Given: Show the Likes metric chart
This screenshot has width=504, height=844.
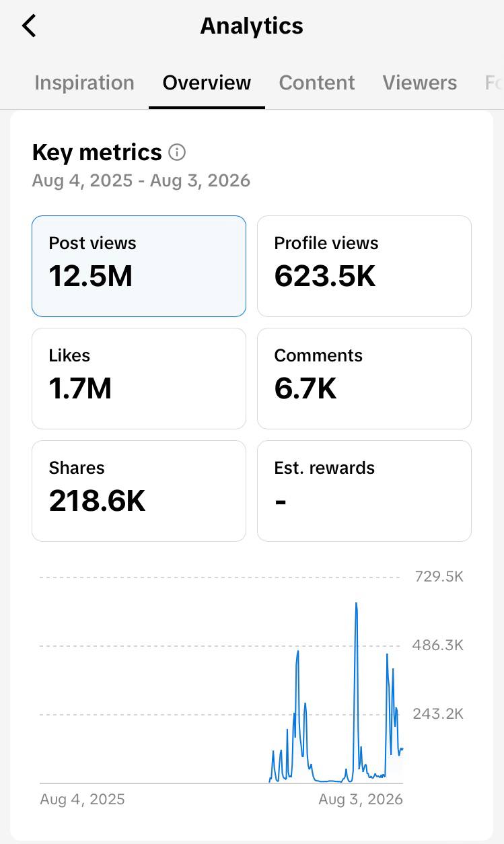Looking at the screenshot, I should 139,378.
